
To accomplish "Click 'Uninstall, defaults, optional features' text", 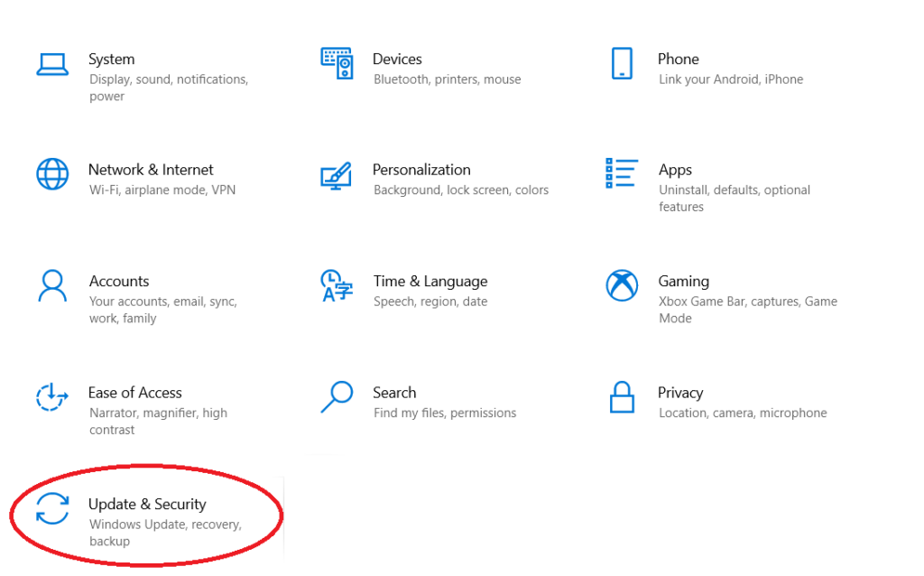I will click(735, 199).
